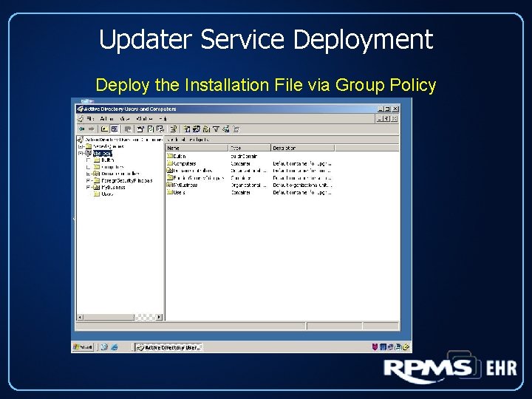The width and height of the screenshot is (532, 399).
Task: Open the Help menu
Action: (x=163, y=119)
